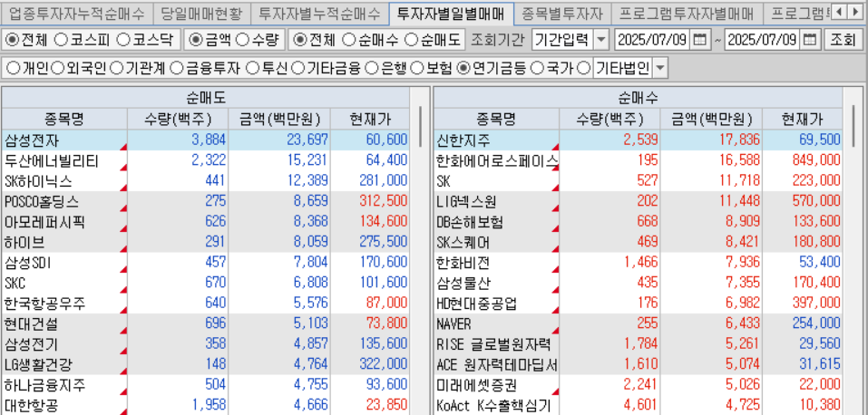This screenshot has width=868, height=415.
Task: Switch to 투자자별일별매매 tab
Action: [x=451, y=12]
